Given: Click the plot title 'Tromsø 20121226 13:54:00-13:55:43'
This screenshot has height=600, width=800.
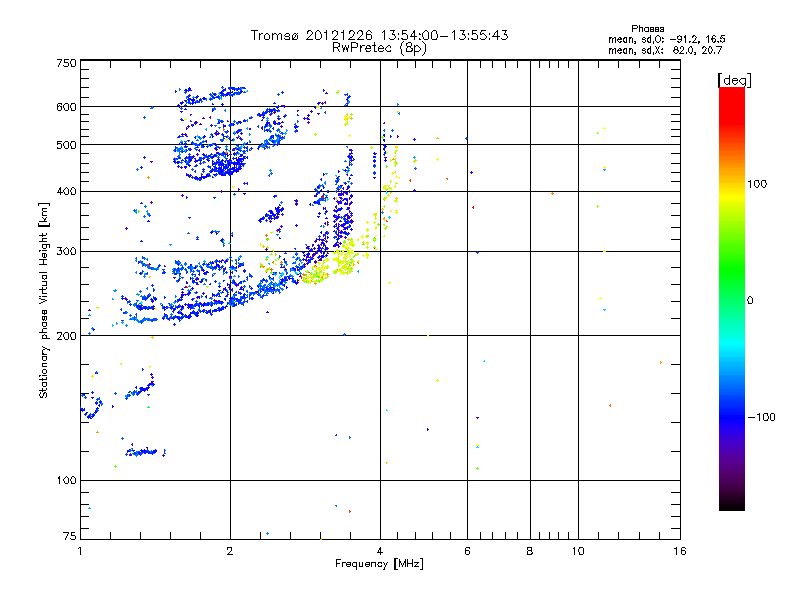Looking at the screenshot, I should point(379,35).
